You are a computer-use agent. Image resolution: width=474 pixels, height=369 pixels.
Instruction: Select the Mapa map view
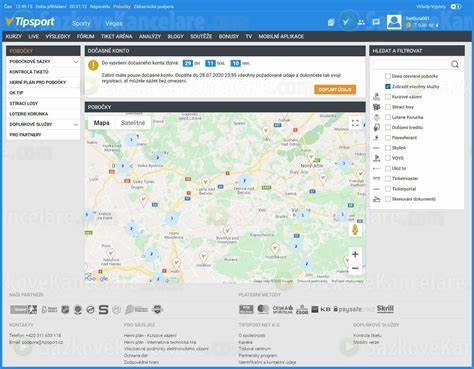tap(102, 123)
